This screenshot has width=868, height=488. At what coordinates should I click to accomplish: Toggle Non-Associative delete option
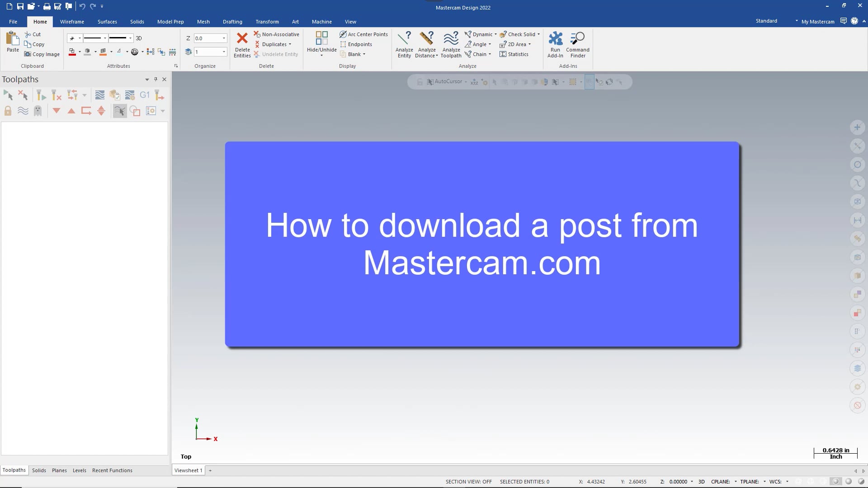[276, 34]
